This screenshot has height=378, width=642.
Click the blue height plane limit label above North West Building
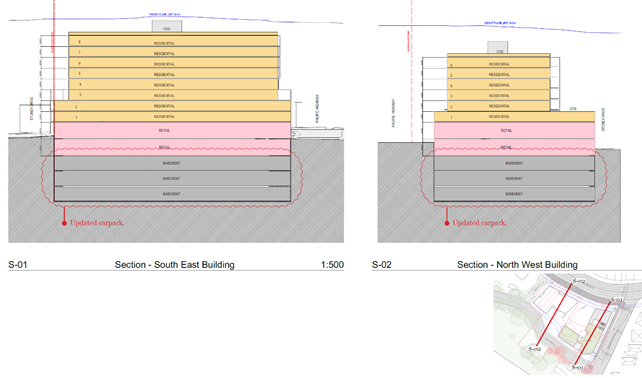(500, 23)
